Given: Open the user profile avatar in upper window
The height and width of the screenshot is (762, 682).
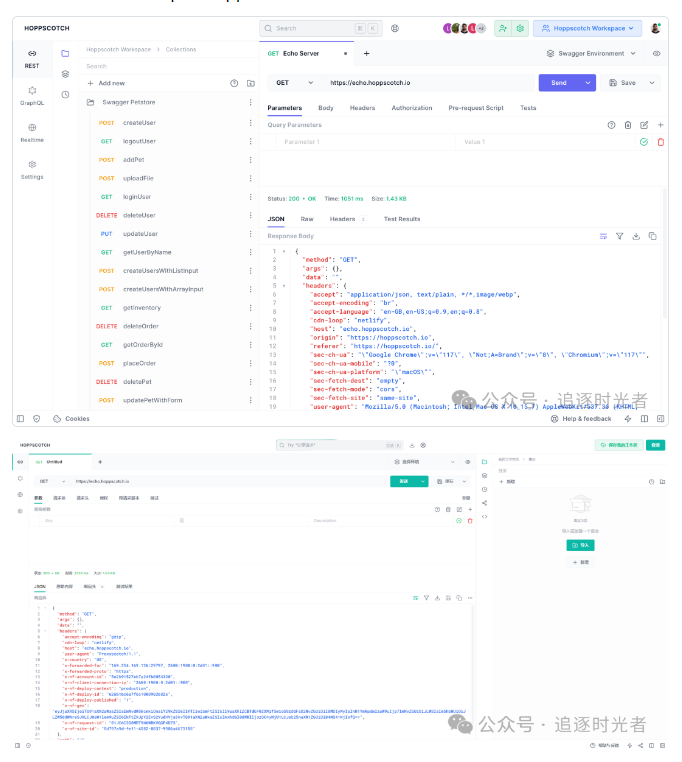Looking at the screenshot, I should [x=655, y=28].
